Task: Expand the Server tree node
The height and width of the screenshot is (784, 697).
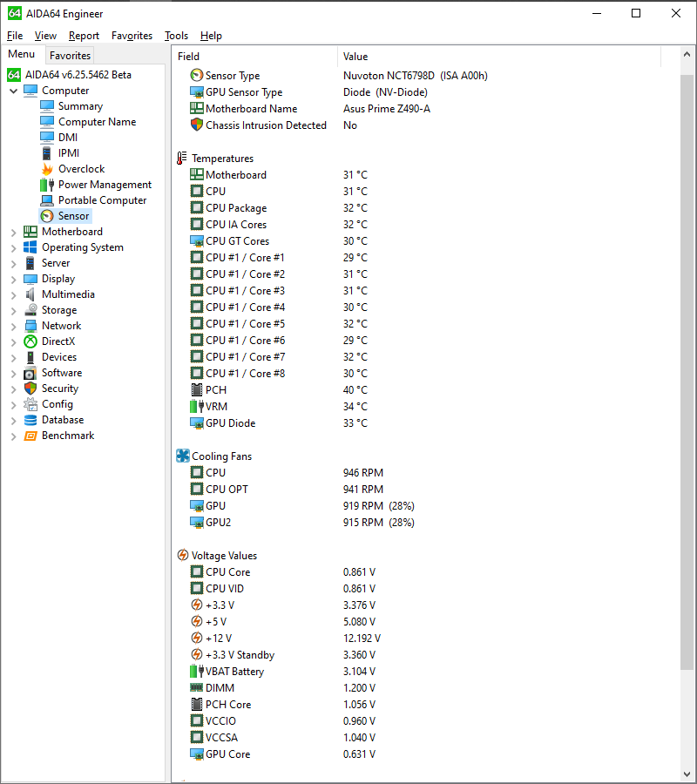Action: [13, 263]
